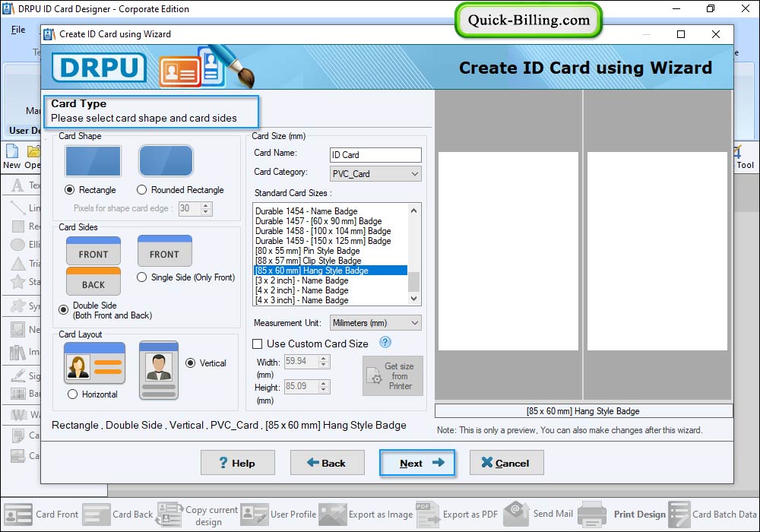Increase pixels for shape card edge
The height and width of the screenshot is (532, 760).
tap(206, 205)
